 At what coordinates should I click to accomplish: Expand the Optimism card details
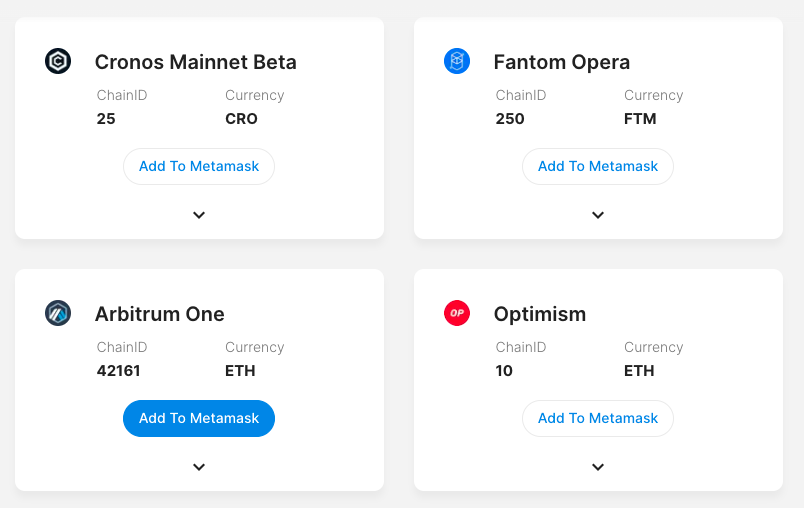point(598,467)
